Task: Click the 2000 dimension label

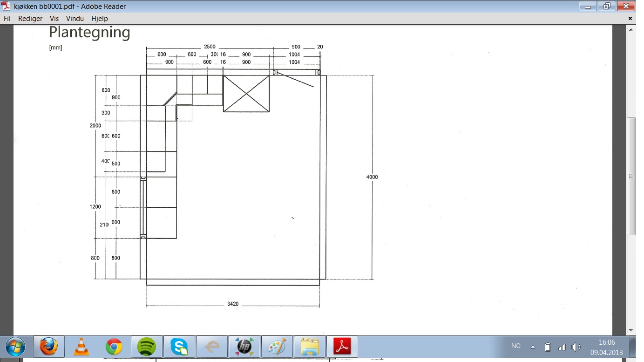Action: coord(95,125)
